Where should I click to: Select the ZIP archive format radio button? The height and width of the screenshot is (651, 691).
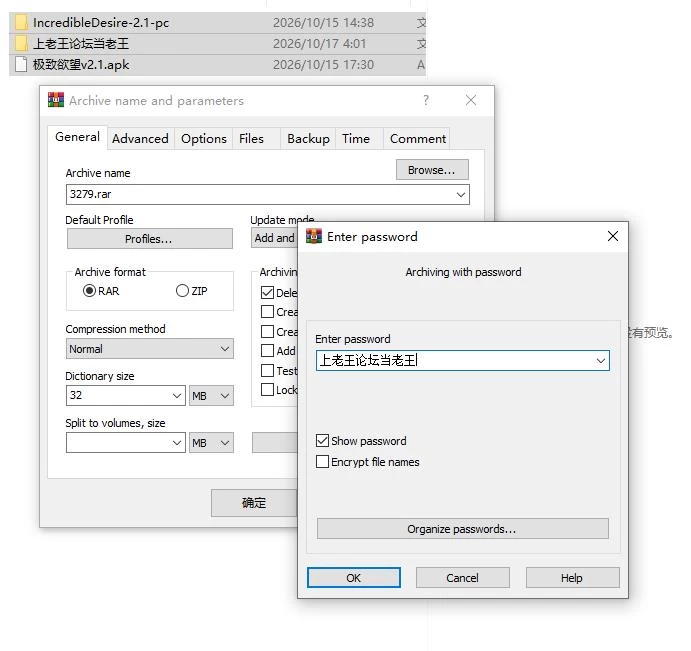pos(182,291)
